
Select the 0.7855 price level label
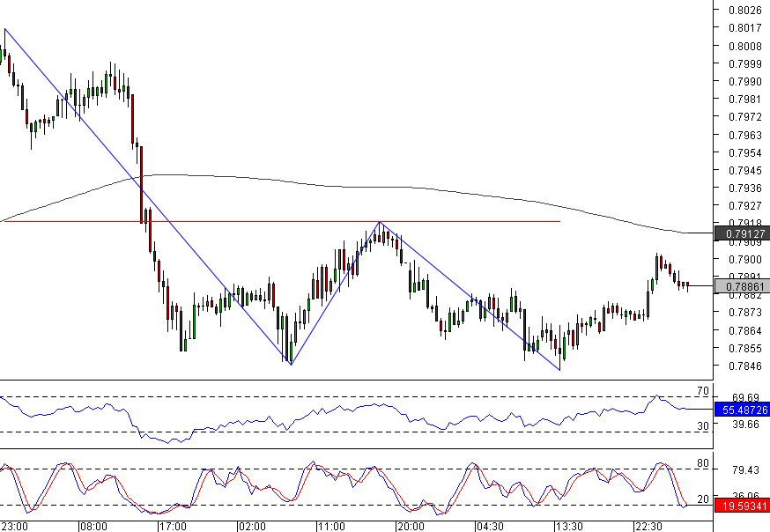pos(745,348)
